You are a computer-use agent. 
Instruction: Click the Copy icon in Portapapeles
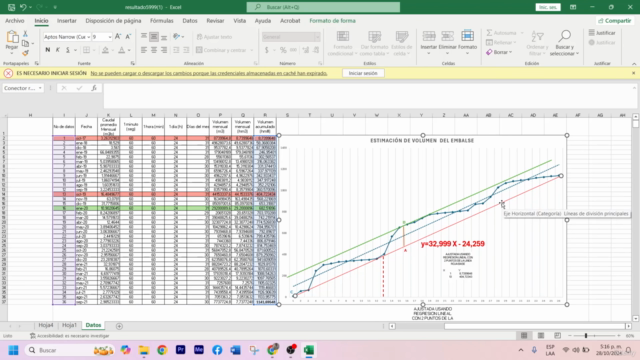point(25,43)
